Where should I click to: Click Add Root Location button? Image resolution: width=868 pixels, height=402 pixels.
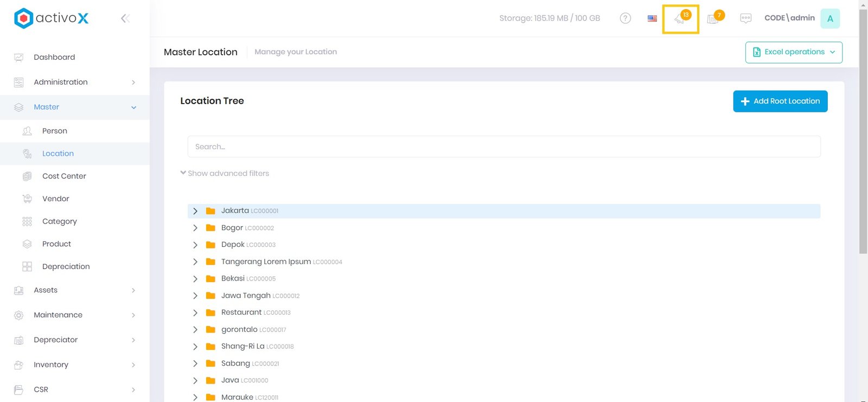pyautogui.click(x=780, y=101)
